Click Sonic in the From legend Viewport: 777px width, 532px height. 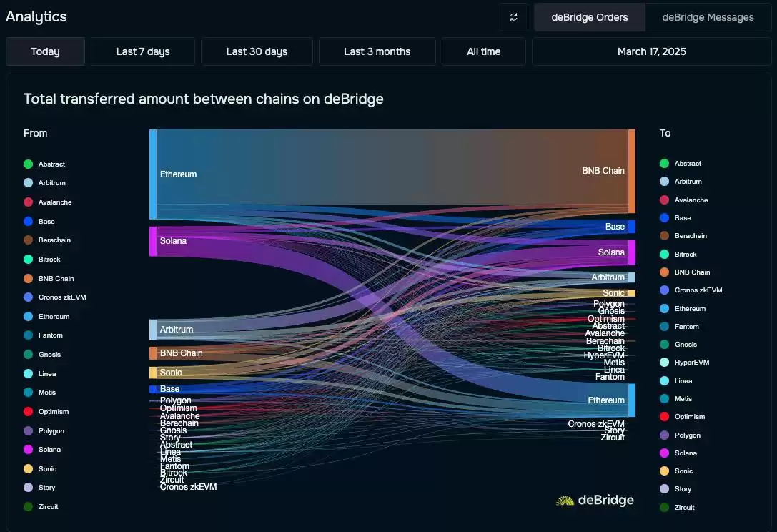coord(40,469)
